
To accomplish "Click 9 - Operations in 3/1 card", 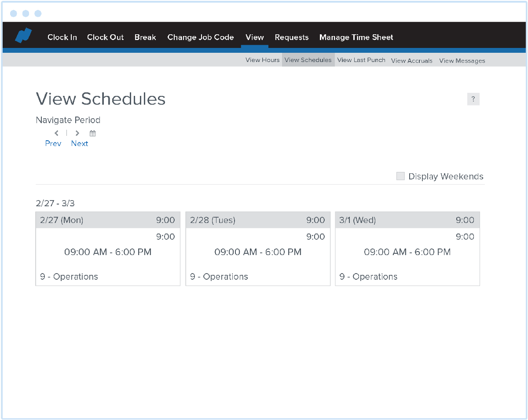I will [368, 277].
